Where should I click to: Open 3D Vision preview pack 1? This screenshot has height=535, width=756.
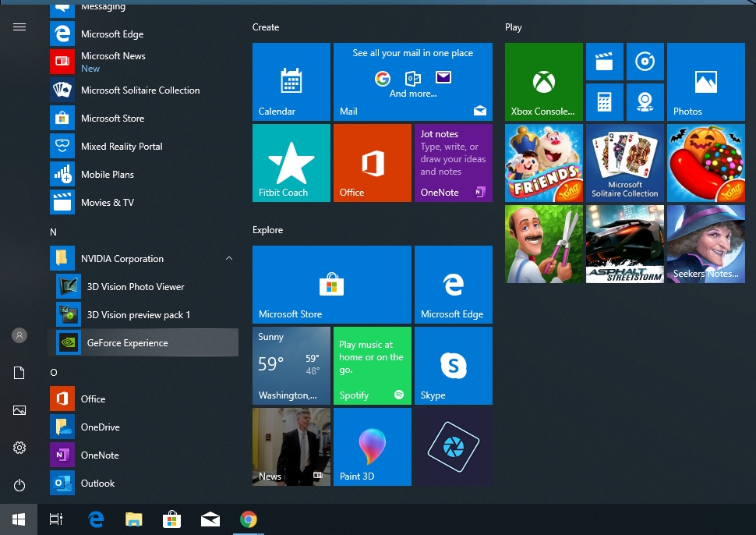(143, 314)
